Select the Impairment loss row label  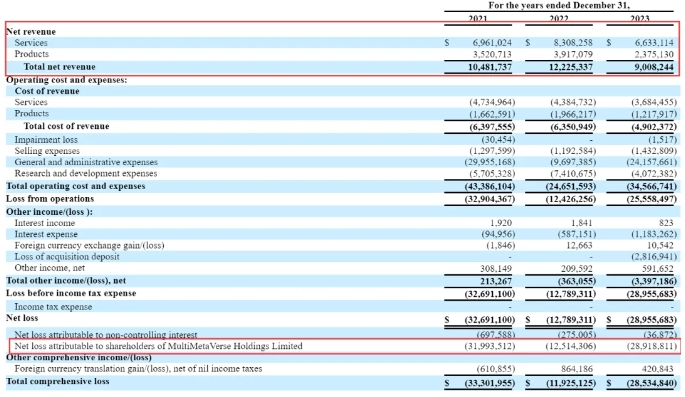(x=46, y=140)
